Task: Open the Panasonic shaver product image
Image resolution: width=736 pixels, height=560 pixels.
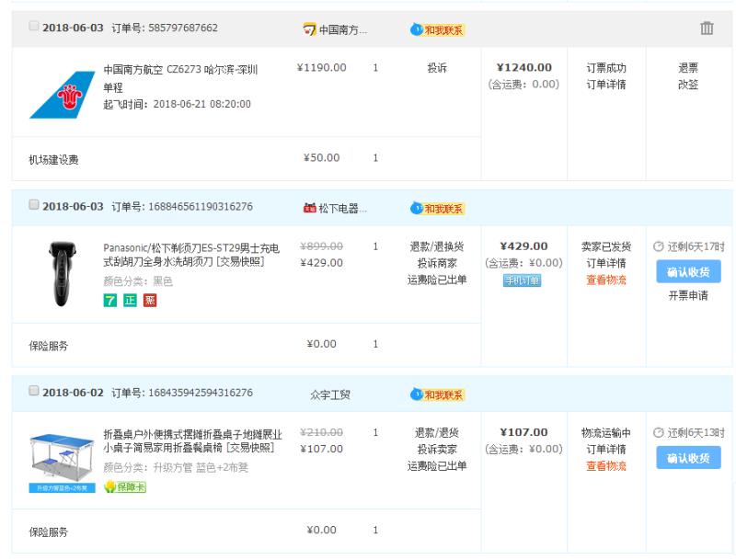Action: (x=62, y=274)
